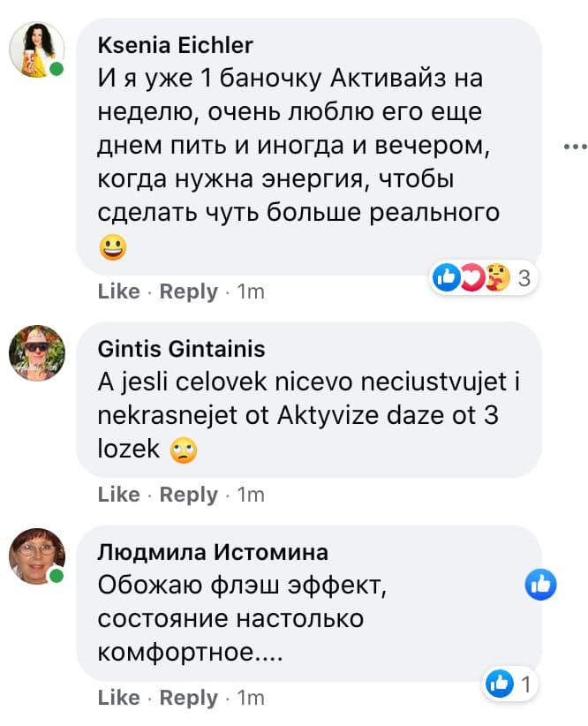This screenshot has width=588, height=726.
Task: Reply to Ksenia Eichler's comment
Action: coord(188,291)
